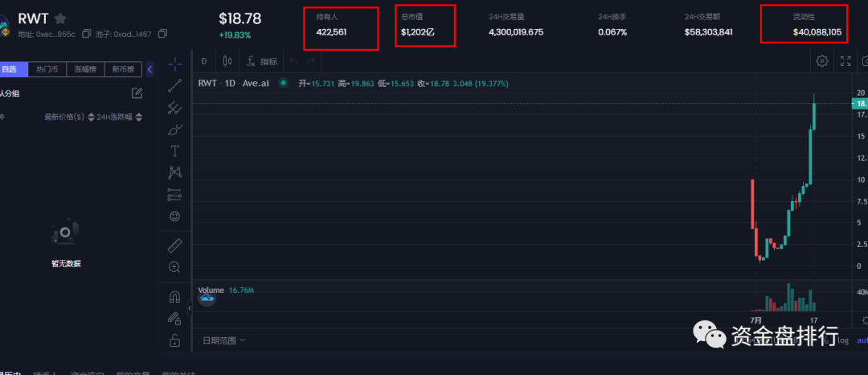Add RWT to favorites with the star icon
This screenshot has height=375, width=868.
coord(60,19)
